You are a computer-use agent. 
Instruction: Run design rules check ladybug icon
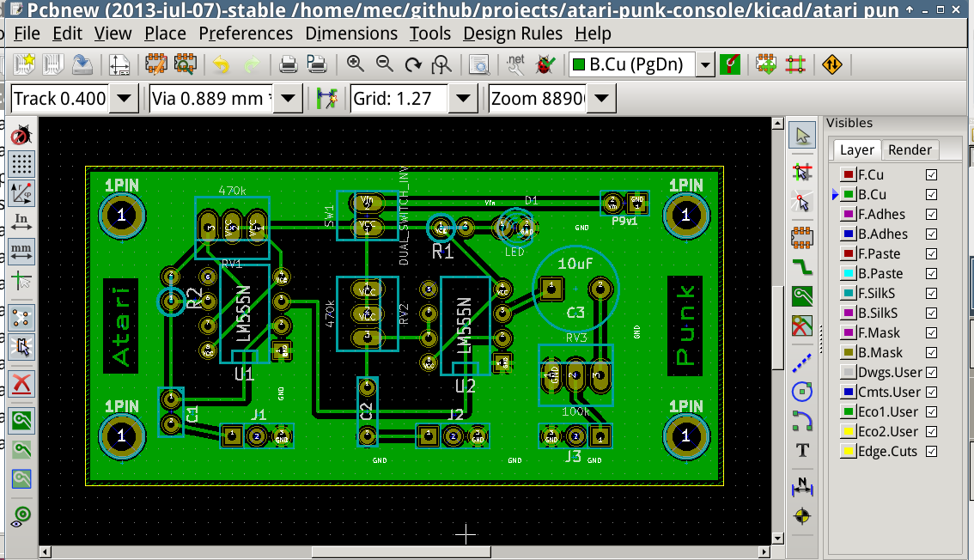pyautogui.click(x=545, y=64)
